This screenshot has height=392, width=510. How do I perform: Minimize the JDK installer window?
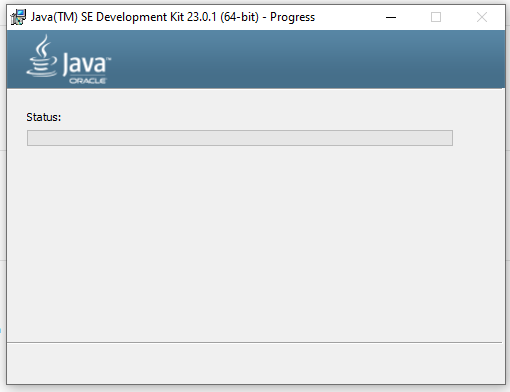[x=391, y=17]
